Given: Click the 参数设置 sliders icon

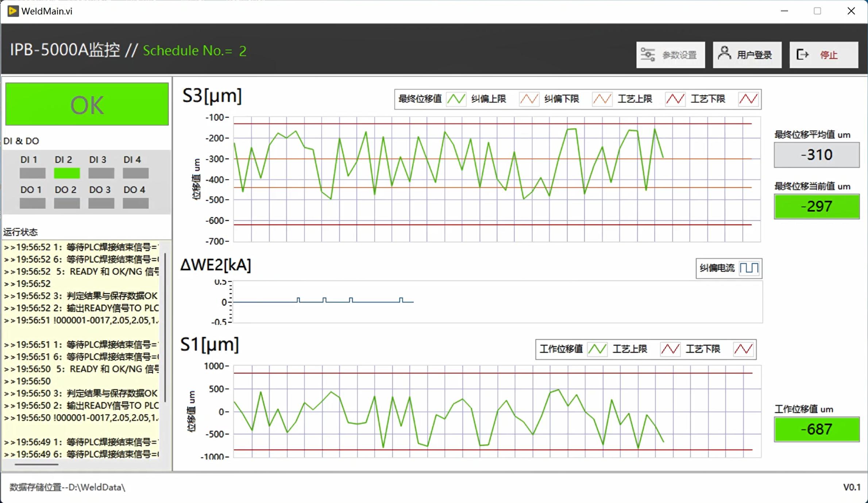Looking at the screenshot, I should tap(648, 55).
